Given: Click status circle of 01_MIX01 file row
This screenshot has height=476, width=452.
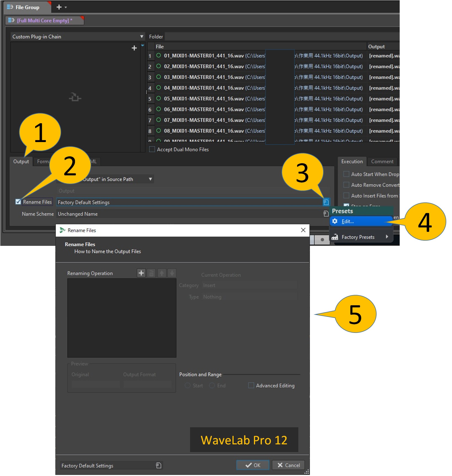Looking at the screenshot, I should [x=159, y=55].
